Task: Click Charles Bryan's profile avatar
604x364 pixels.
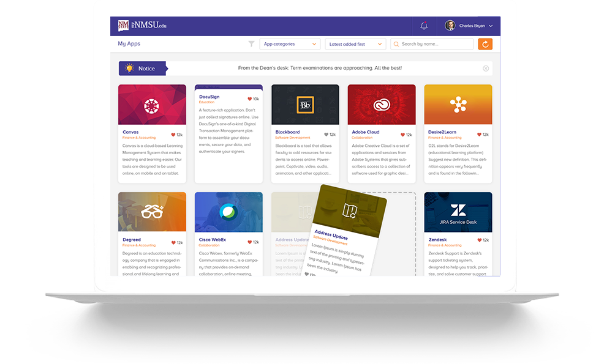Action: click(450, 26)
